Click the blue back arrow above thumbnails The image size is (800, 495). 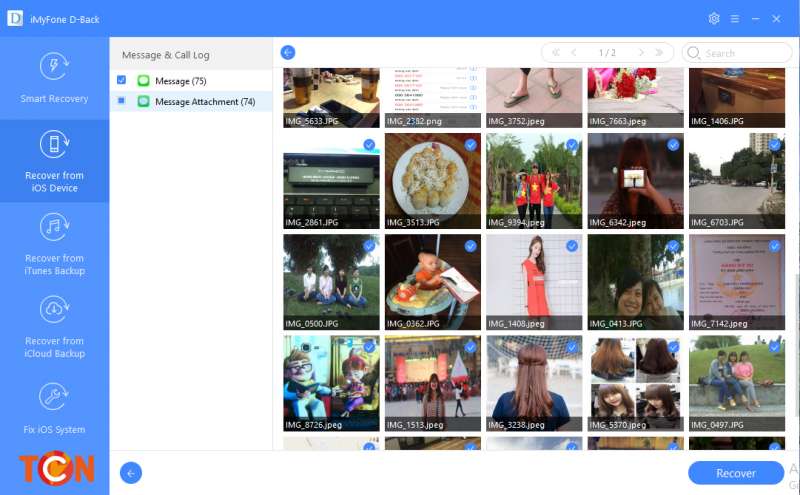click(x=288, y=52)
